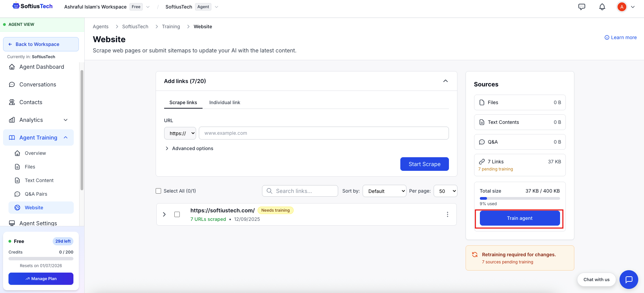
Task: Open Q&A Pairs in the sidebar
Action: pyautogui.click(x=41, y=194)
